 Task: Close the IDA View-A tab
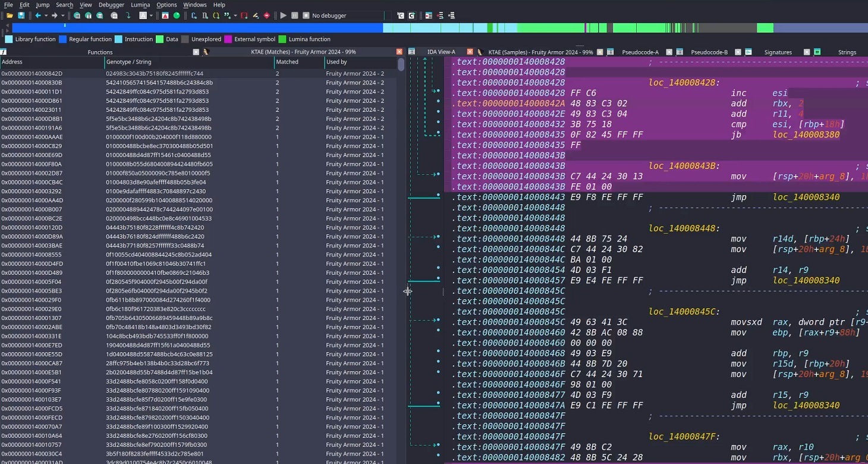pos(470,52)
